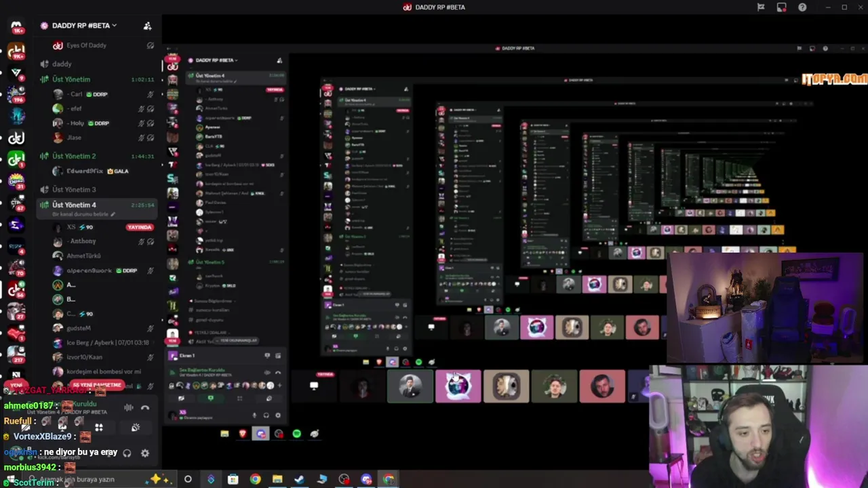Select the red background avatar tile
The image size is (868, 488).
pyautogui.click(x=602, y=386)
